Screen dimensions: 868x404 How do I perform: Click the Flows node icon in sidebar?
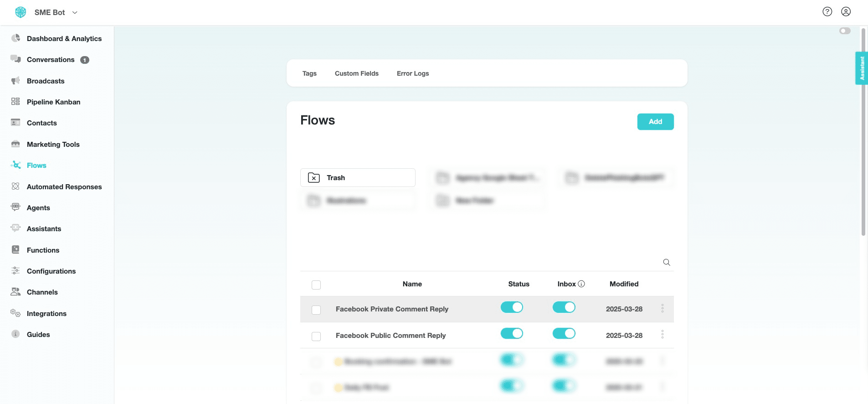coord(16,165)
